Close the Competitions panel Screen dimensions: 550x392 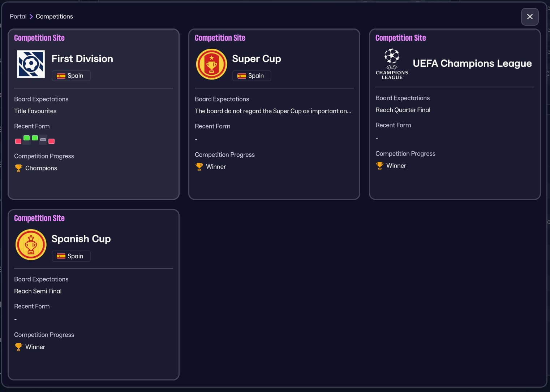point(530,17)
